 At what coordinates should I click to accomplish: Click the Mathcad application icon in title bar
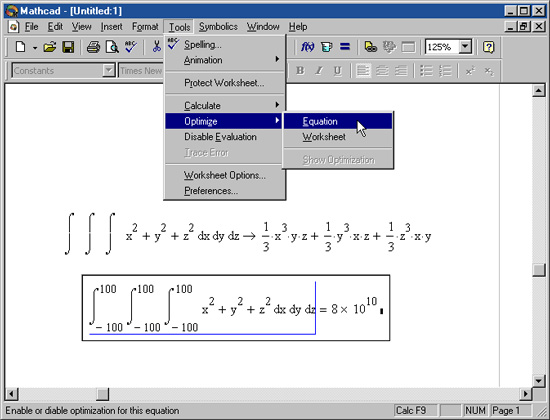click(x=12, y=11)
